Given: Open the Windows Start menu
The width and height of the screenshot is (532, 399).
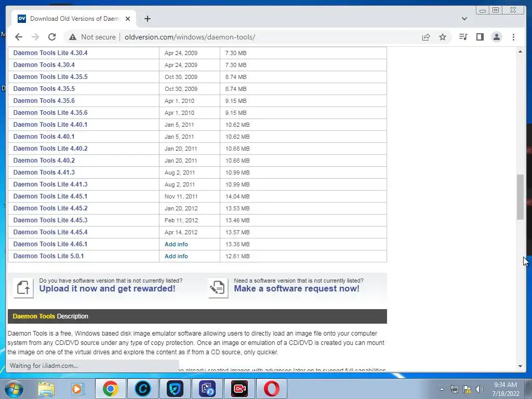Looking at the screenshot, I should 14,389.
